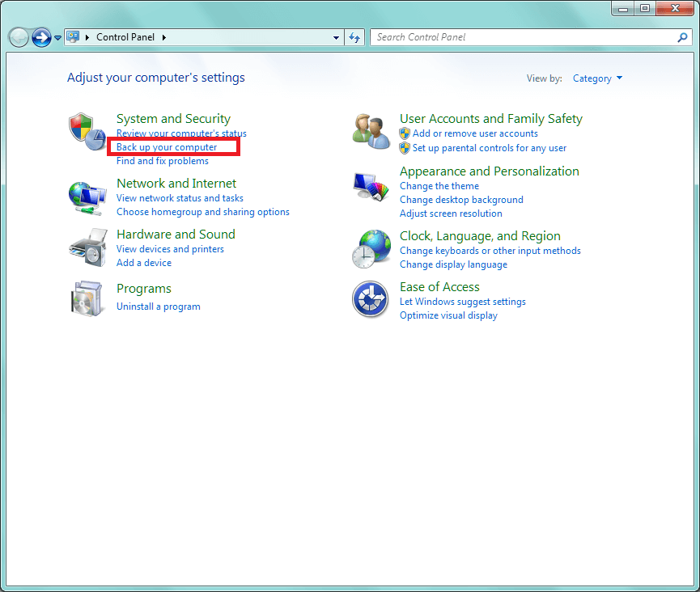
Task: Click shield icon beside Add or remove user accounts
Action: tap(405, 133)
